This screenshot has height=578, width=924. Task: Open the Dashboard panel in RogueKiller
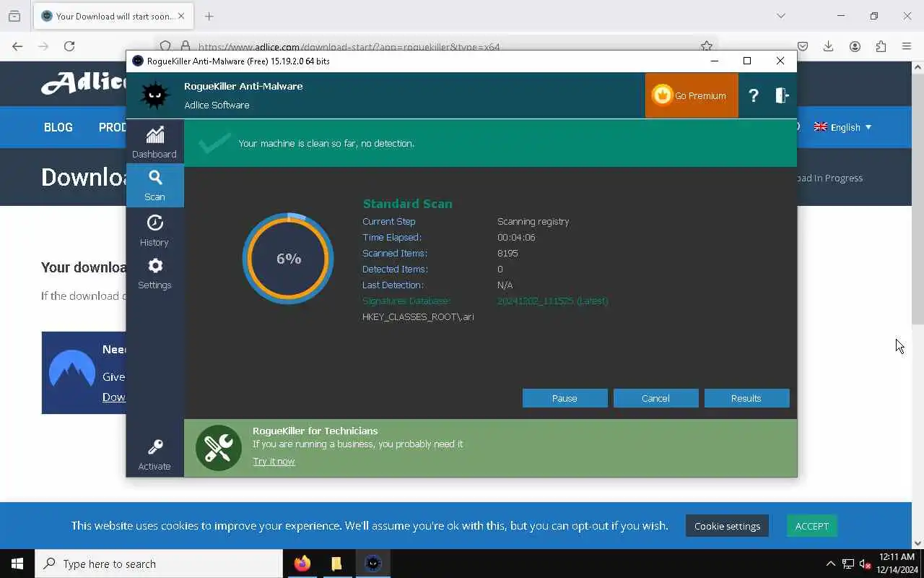(154, 142)
